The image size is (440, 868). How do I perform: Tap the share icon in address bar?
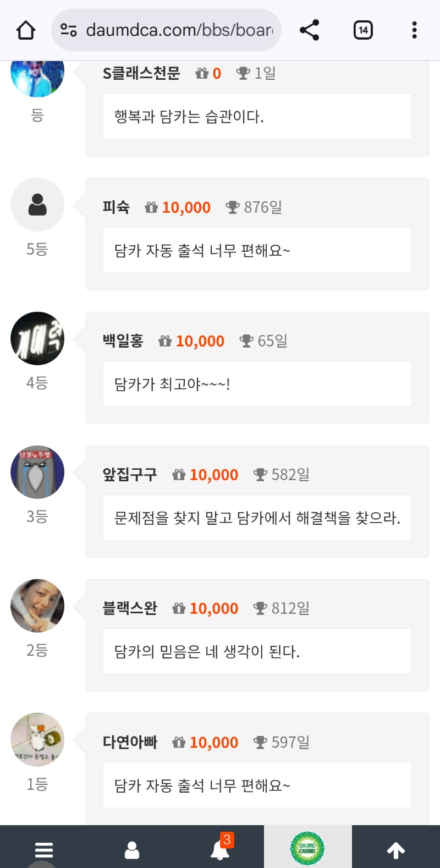tap(309, 30)
